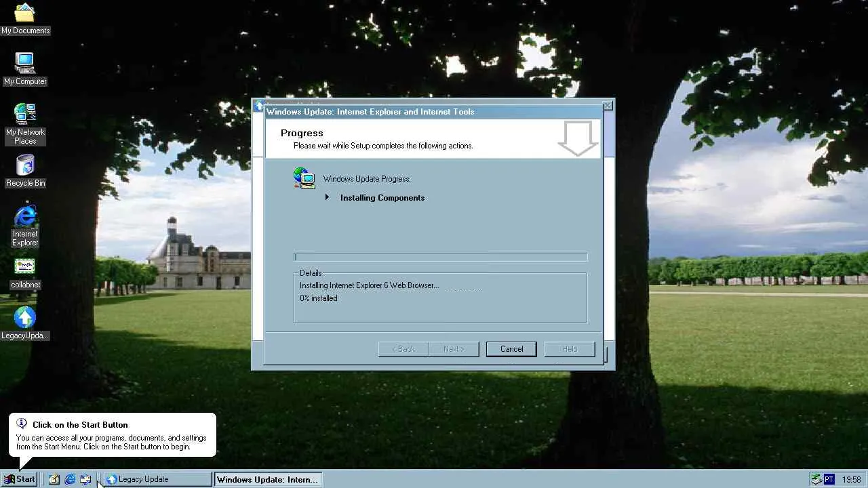
Task: Launch Internet Explorer from the quick launch bar
Action: coord(70,479)
